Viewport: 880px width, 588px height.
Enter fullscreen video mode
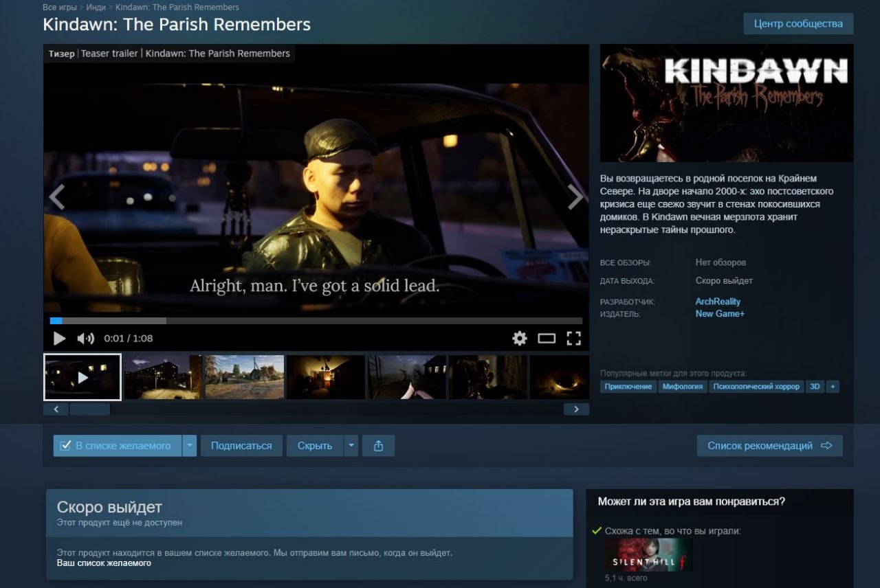(x=574, y=338)
